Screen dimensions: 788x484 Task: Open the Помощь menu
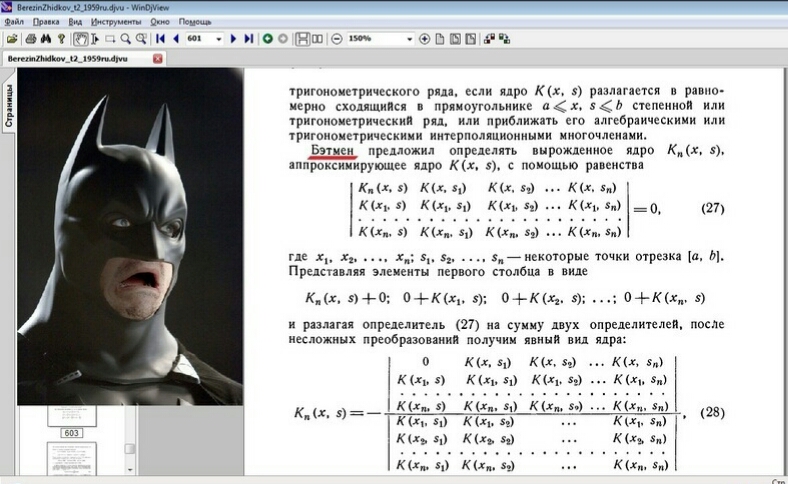pos(195,22)
